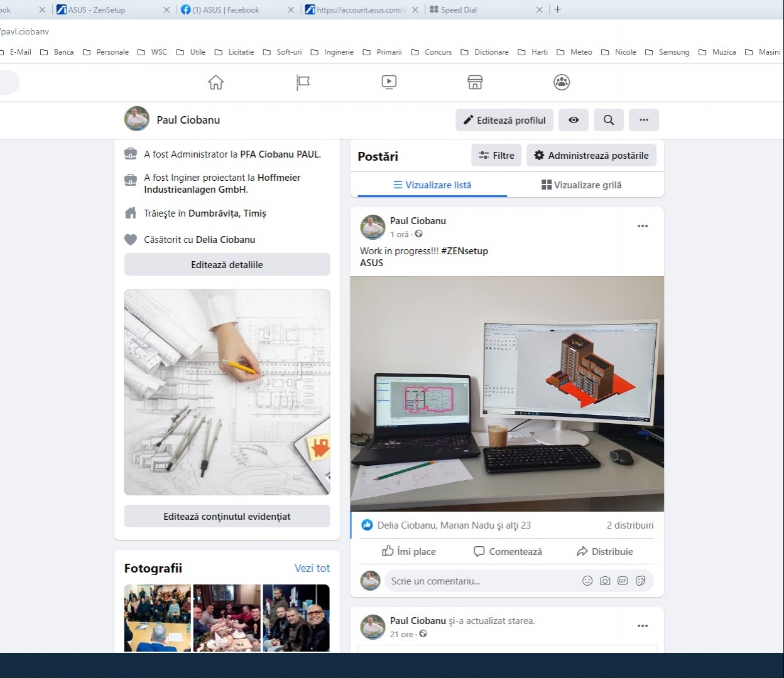The image size is (784, 678).
Task: Toggle profile 'View as' eye button
Action: pos(574,120)
